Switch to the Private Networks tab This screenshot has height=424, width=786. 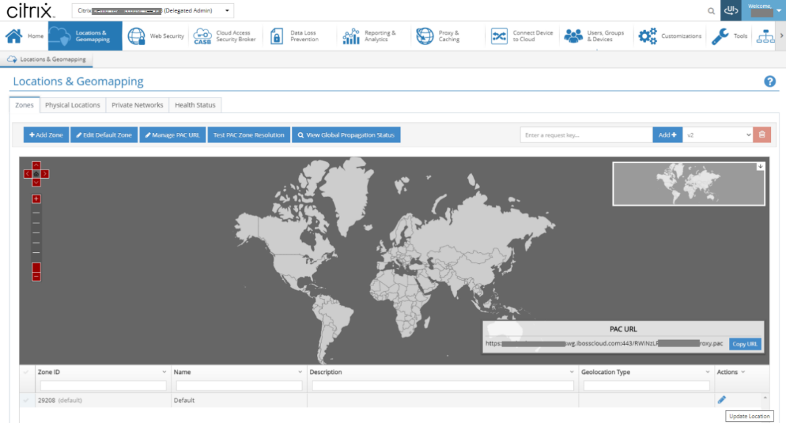137,105
